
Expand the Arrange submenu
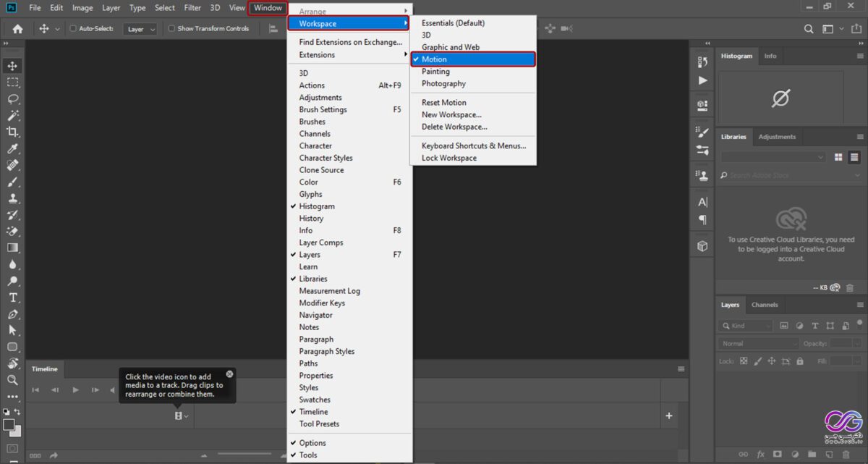click(x=349, y=12)
